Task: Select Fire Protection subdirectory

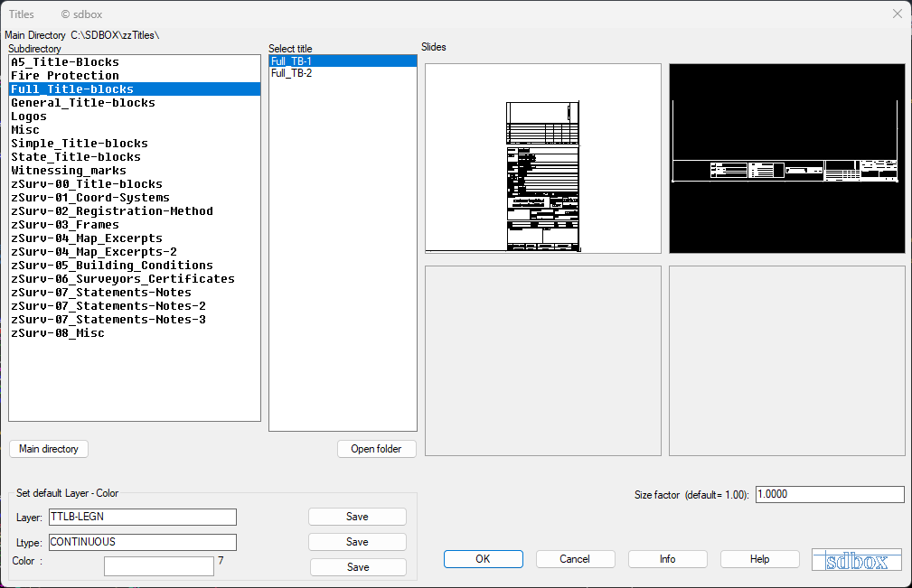Action: tap(135, 76)
